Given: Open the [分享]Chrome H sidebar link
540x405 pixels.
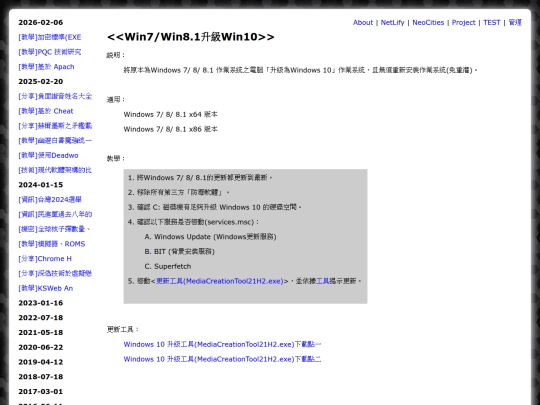Looking at the screenshot, I should coord(45,259).
